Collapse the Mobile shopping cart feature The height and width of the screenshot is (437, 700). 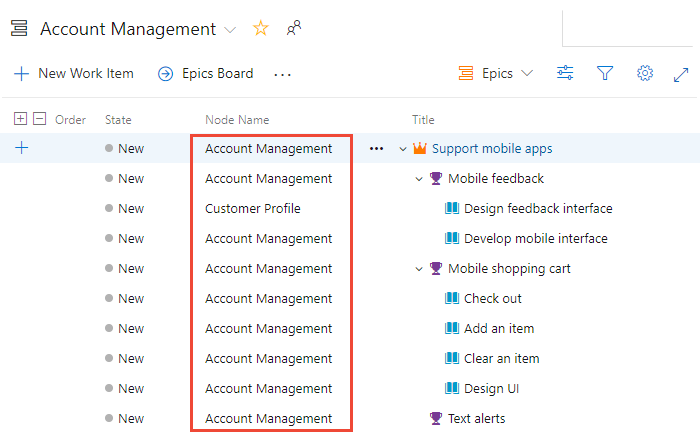419,269
